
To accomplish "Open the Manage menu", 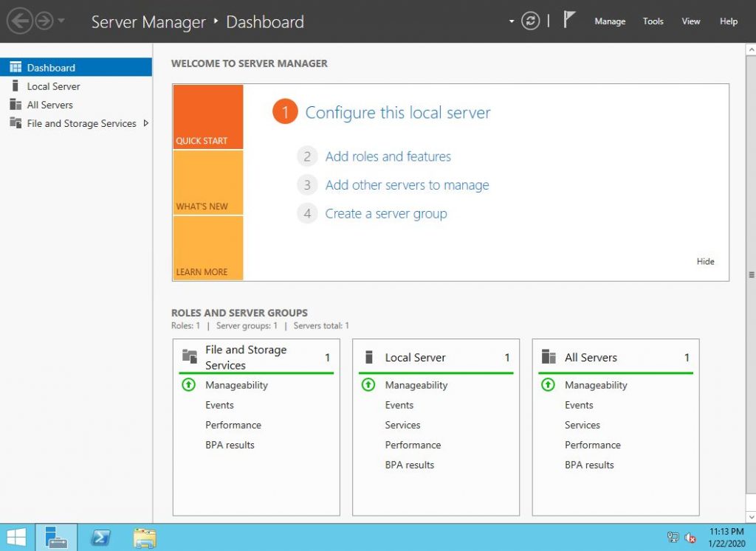I will pos(610,21).
